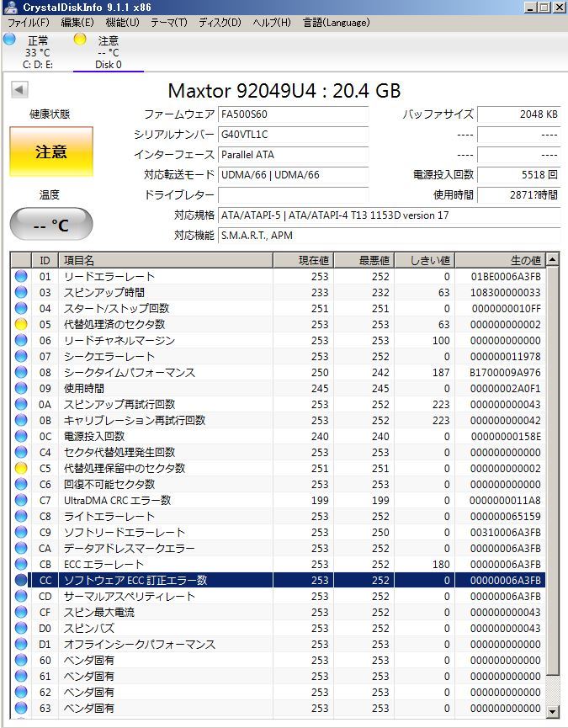Click the buffer size field 2048 KB
568x728 pixels.
tap(519, 114)
